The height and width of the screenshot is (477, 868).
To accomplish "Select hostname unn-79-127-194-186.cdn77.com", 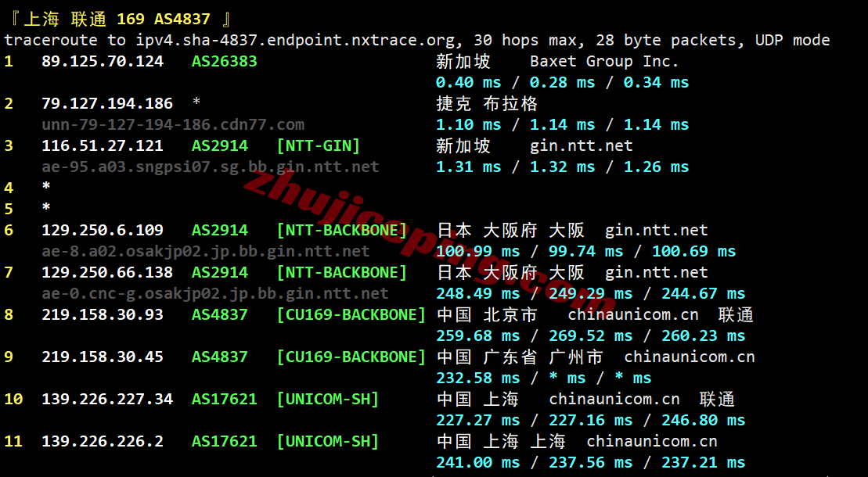I will (173, 124).
